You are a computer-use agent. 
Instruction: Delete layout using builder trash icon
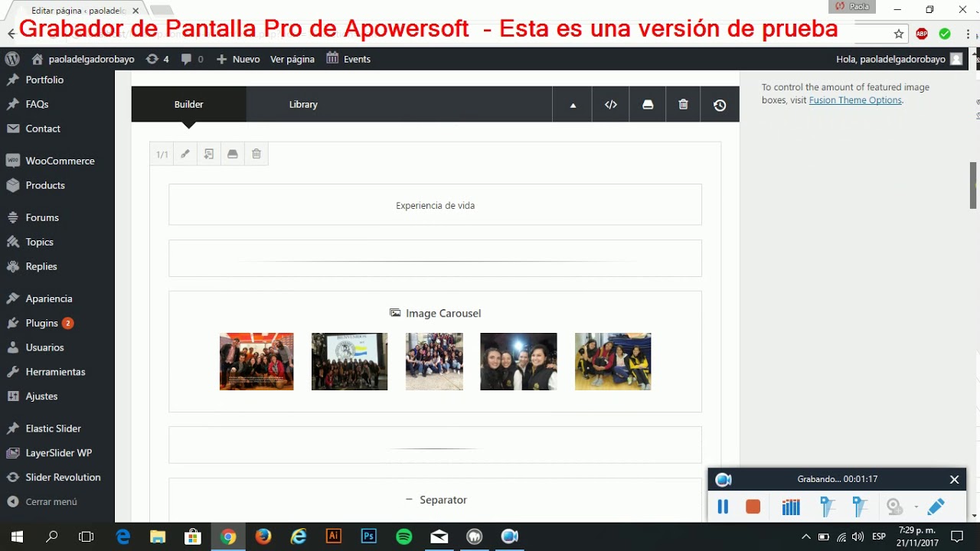pos(684,105)
